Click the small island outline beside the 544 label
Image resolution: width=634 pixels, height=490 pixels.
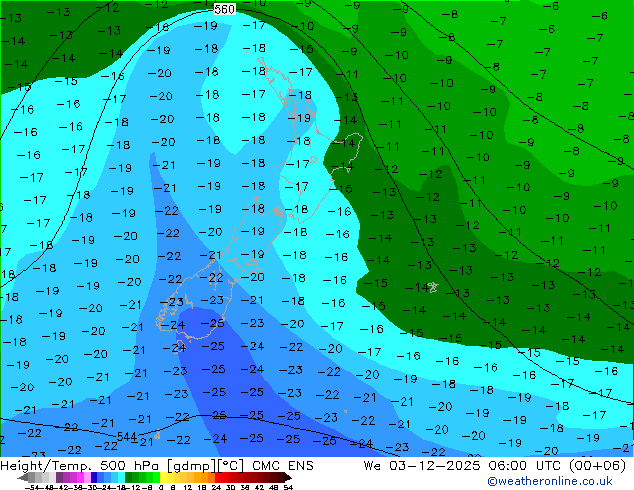point(157,435)
